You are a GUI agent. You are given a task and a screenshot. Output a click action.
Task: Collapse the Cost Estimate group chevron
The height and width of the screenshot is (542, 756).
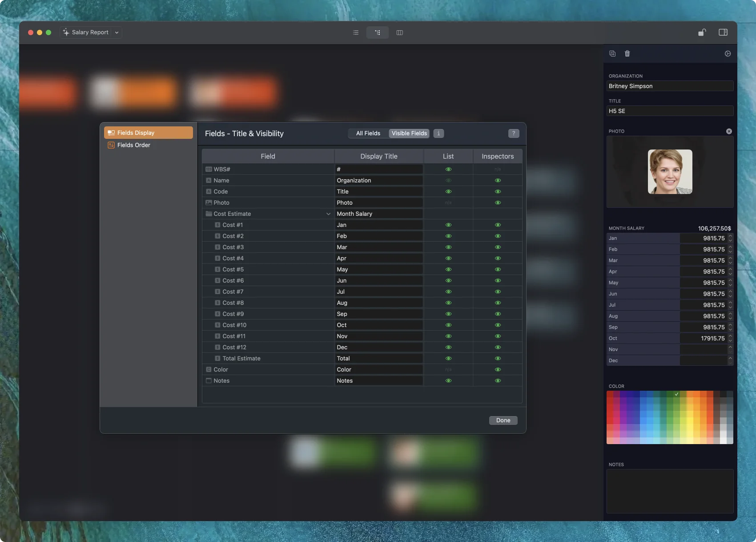click(x=328, y=214)
